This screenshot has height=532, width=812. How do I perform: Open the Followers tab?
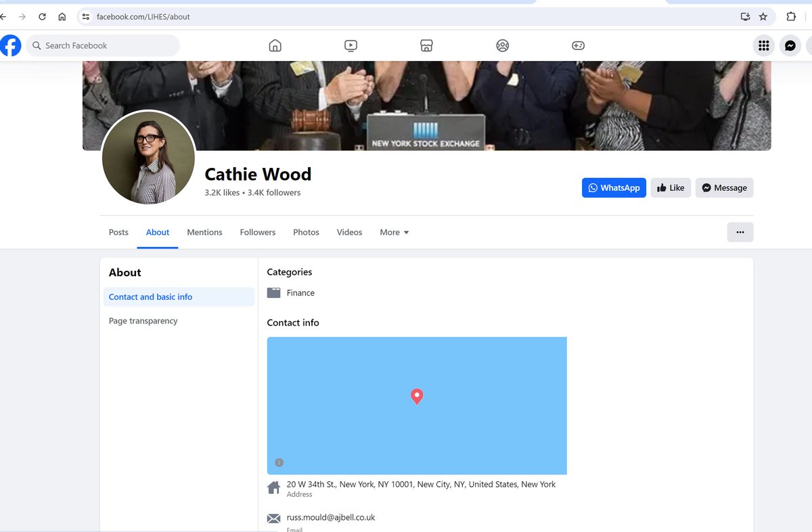(258, 232)
